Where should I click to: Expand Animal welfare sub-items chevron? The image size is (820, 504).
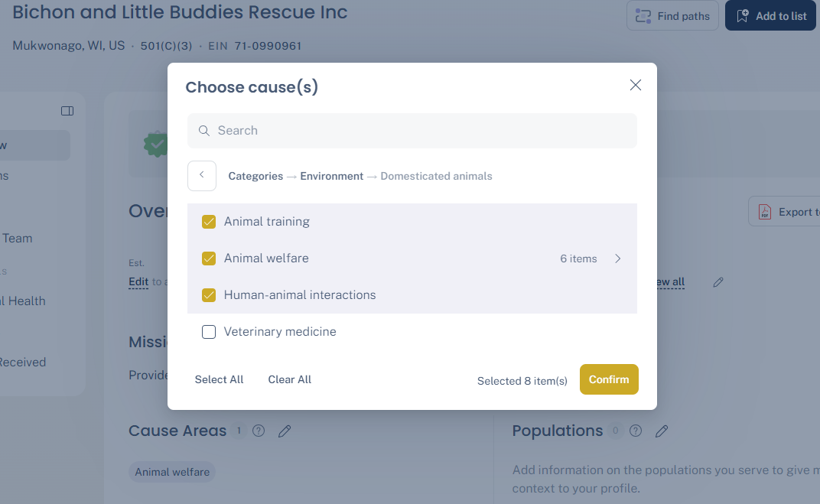pos(618,259)
